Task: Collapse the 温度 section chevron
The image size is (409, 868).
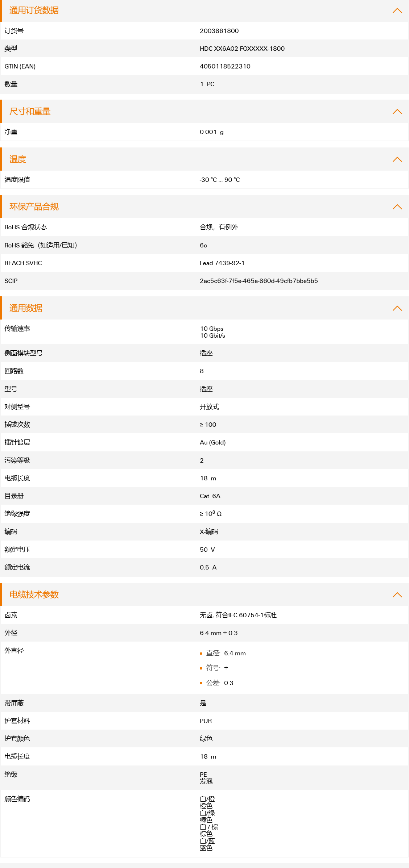Action: tap(397, 159)
